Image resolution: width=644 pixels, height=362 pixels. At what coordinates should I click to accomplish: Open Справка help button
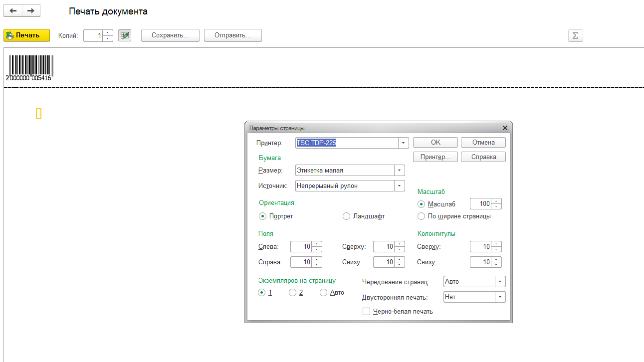[x=483, y=157]
